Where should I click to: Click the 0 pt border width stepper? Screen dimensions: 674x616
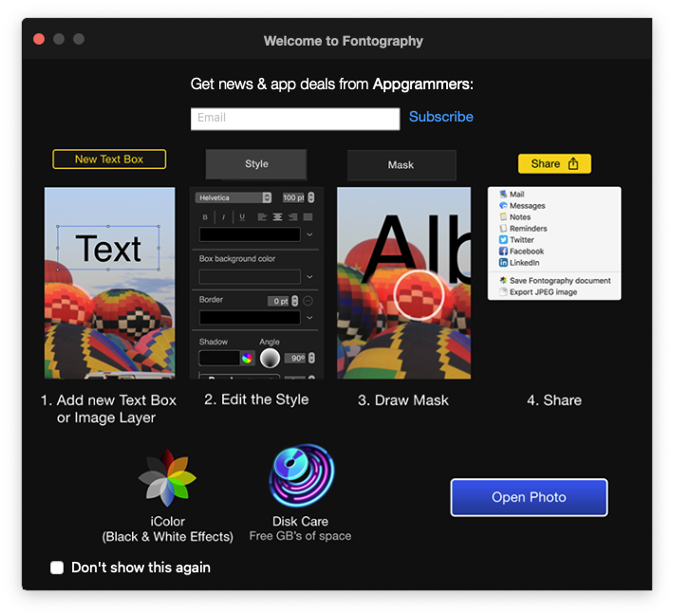coord(295,301)
